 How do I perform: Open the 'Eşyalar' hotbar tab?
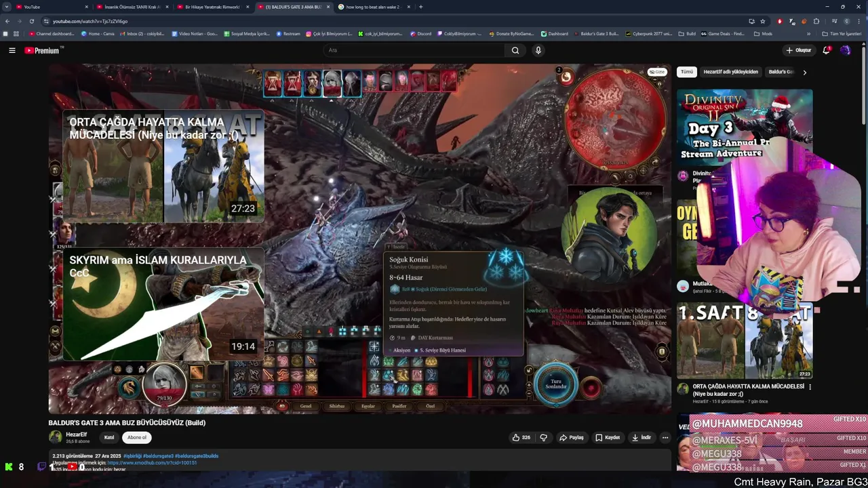368,406
